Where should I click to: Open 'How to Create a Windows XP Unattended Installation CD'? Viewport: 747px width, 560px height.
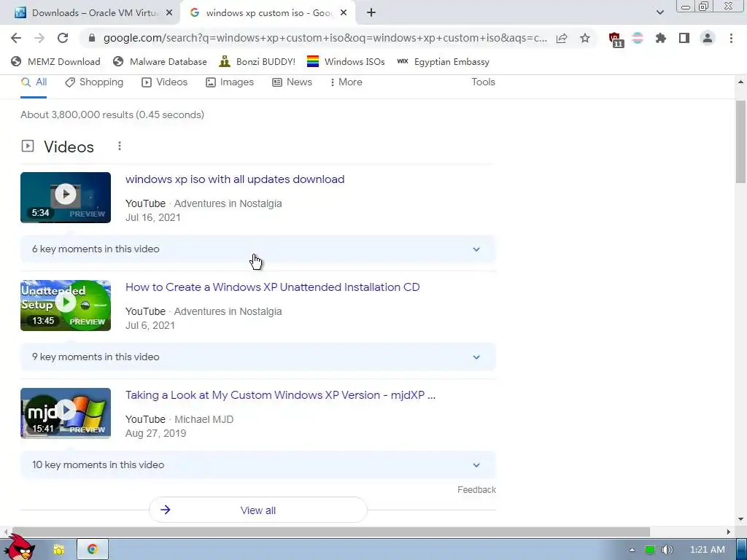[273, 287]
